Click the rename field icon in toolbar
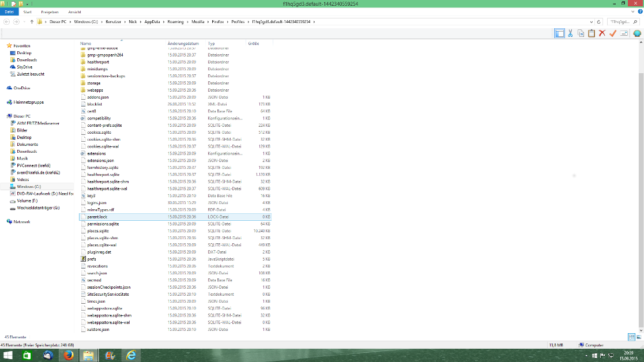644x362 pixels. coord(624,33)
